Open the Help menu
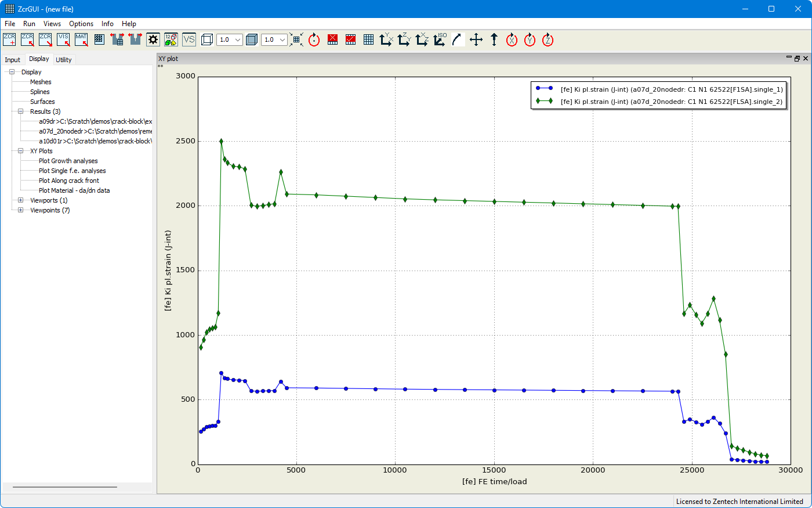The width and height of the screenshot is (812, 508). point(129,24)
